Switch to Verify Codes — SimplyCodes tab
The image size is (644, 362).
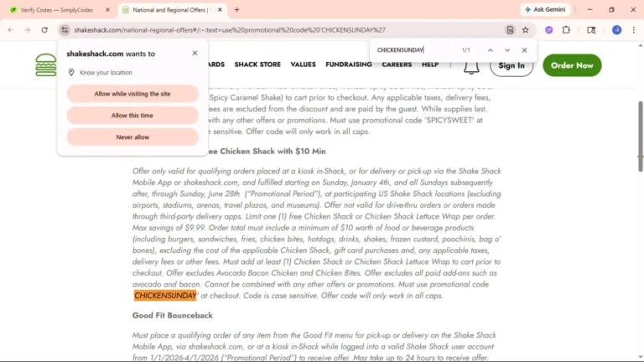point(57,10)
